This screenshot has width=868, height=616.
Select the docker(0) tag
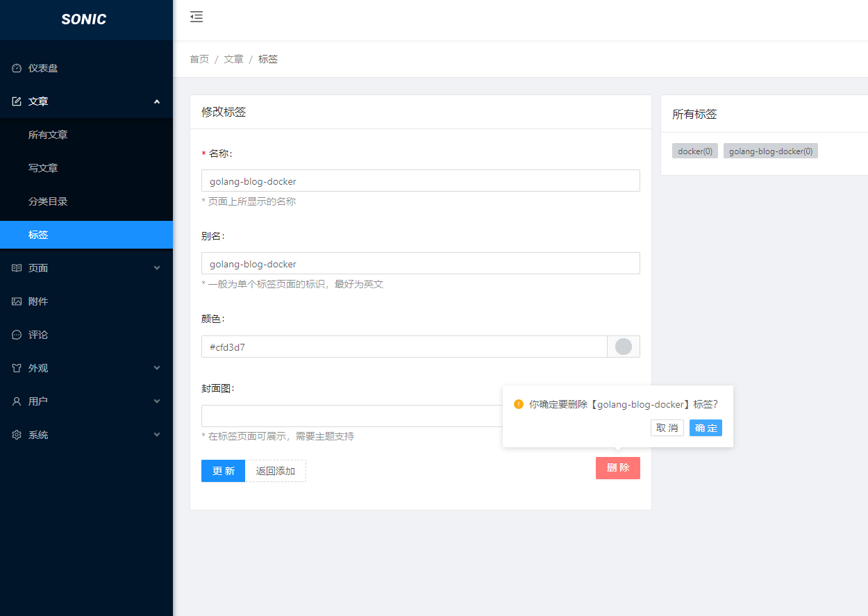click(x=695, y=151)
